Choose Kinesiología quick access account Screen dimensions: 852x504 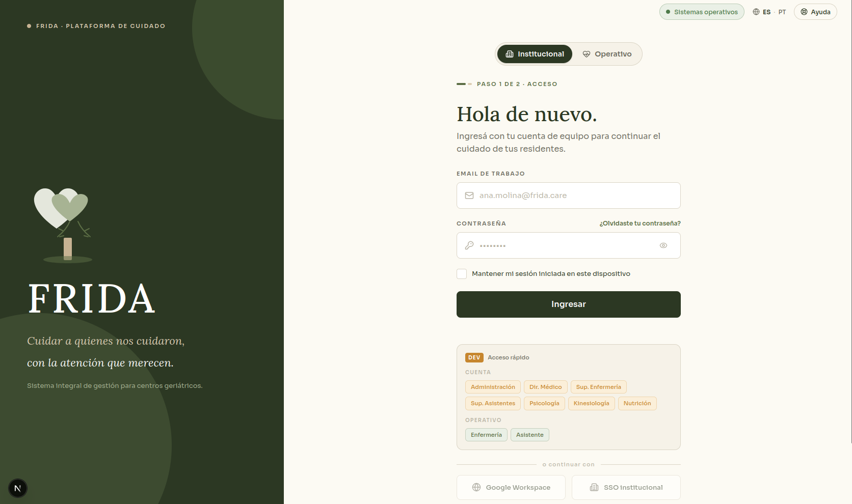(x=591, y=403)
